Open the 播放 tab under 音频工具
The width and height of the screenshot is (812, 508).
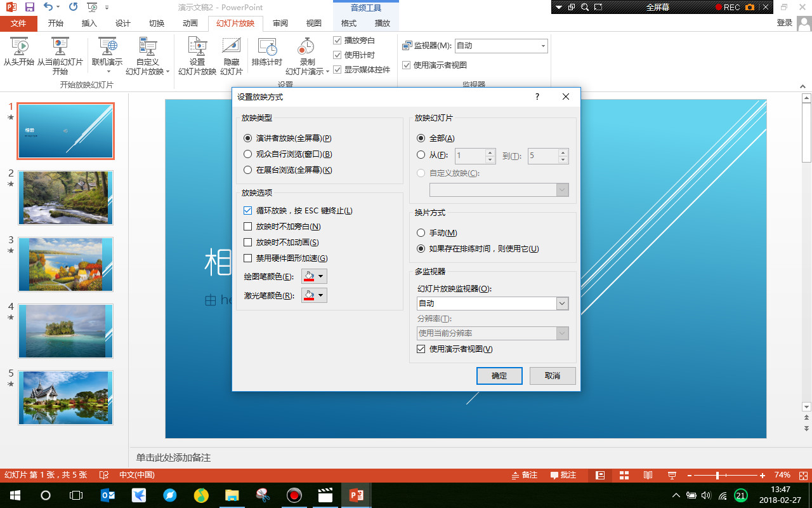click(382, 23)
